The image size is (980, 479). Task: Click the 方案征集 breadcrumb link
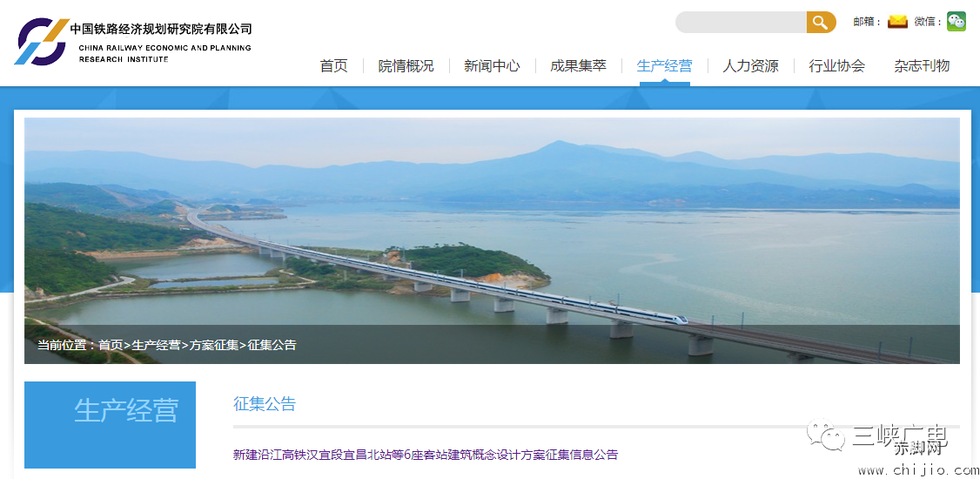tap(214, 345)
